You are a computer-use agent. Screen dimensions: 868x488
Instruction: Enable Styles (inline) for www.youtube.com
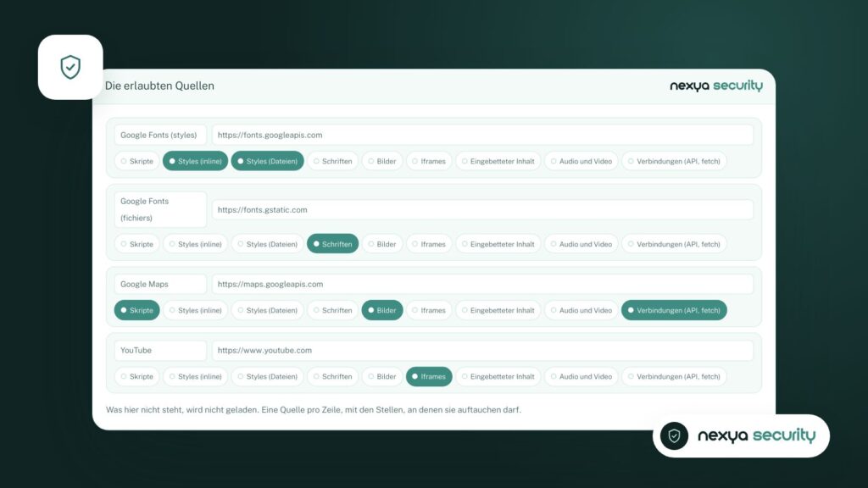coord(196,377)
